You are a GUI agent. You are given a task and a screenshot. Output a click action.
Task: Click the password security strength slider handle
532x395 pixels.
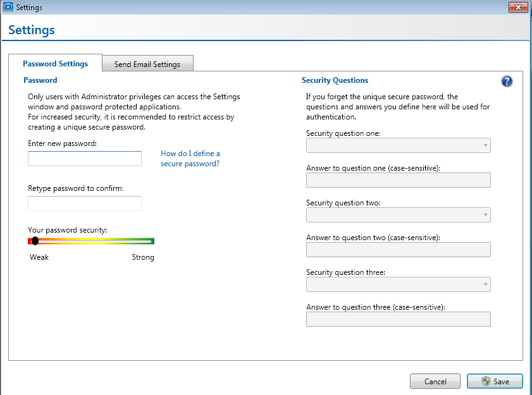[35, 241]
